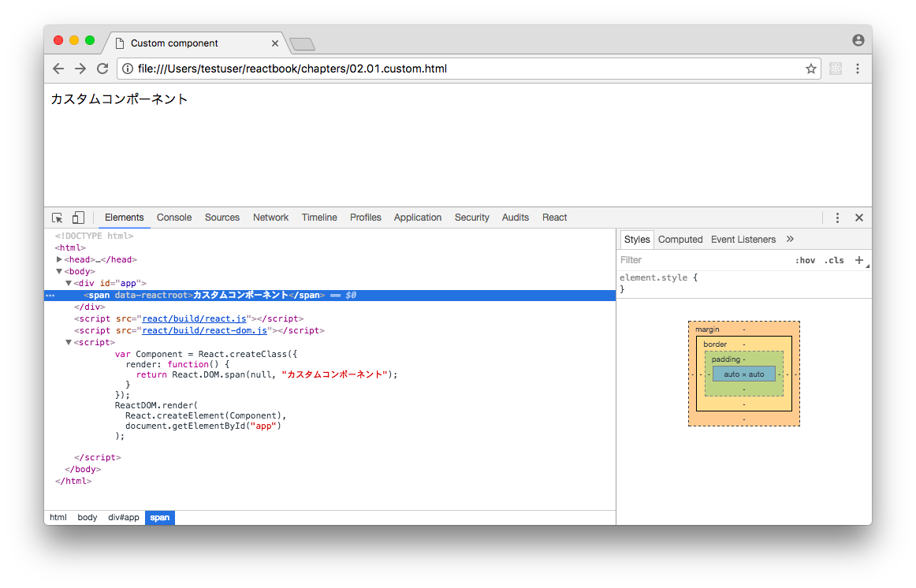The width and height of the screenshot is (916, 588).
Task: Select the <!DOCTYPE html> line
Action: coord(94,236)
